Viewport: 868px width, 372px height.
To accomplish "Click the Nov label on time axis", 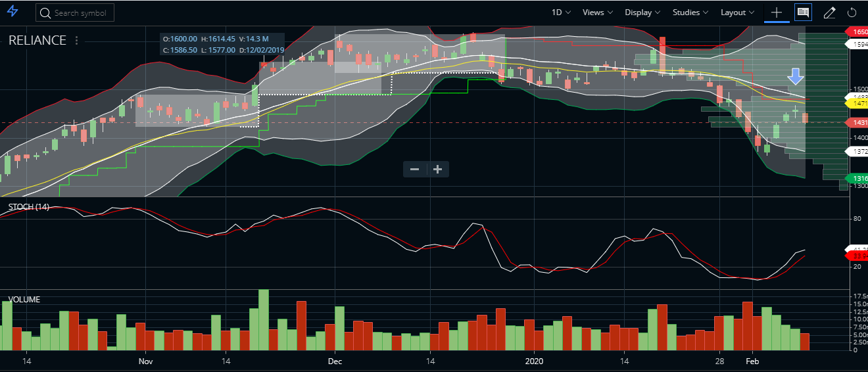I will click(x=146, y=361).
